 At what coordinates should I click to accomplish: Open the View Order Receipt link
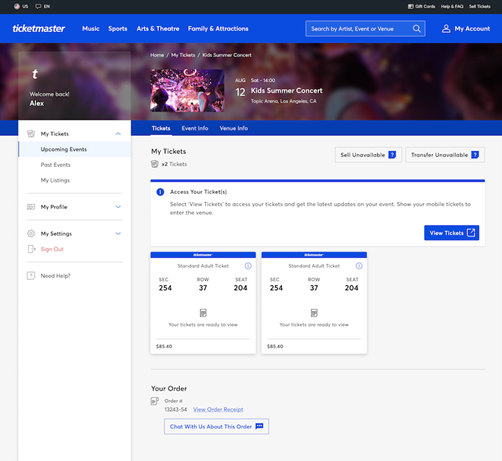click(x=218, y=409)
